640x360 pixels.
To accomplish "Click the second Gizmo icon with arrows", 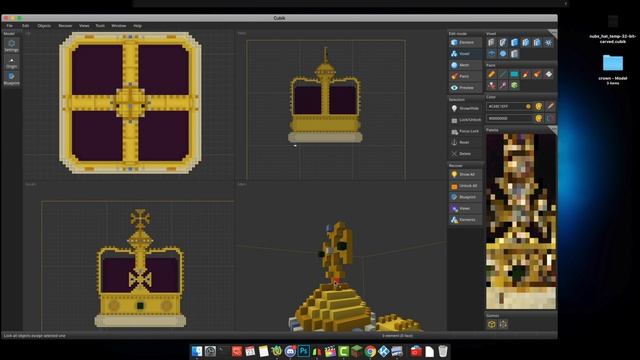I will point(503,324).
